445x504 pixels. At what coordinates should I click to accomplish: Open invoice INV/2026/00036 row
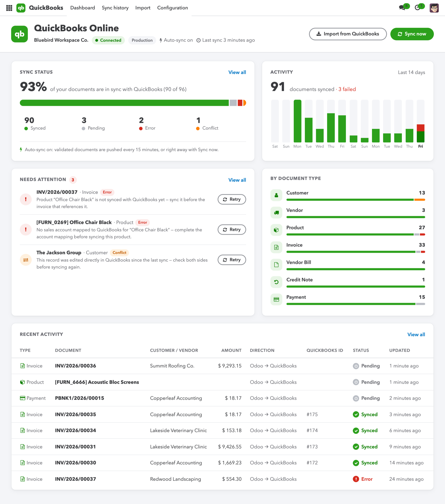click(x=222, y=366)
